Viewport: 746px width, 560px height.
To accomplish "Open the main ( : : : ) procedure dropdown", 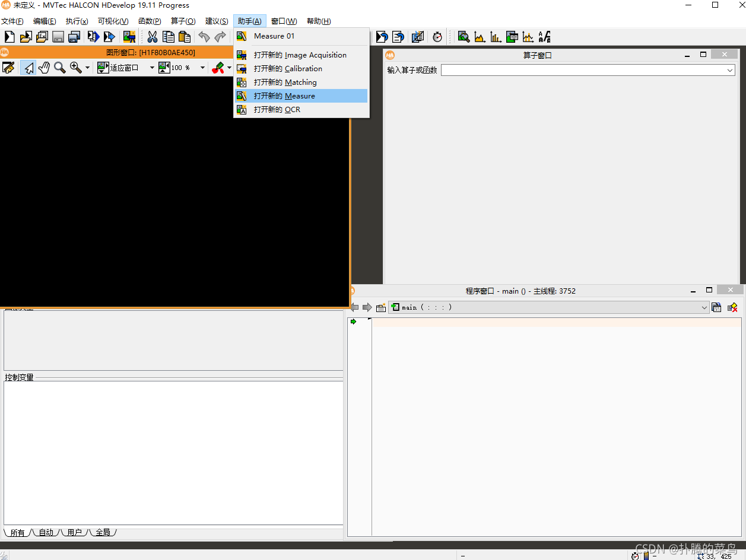I will tap(548, 307).
